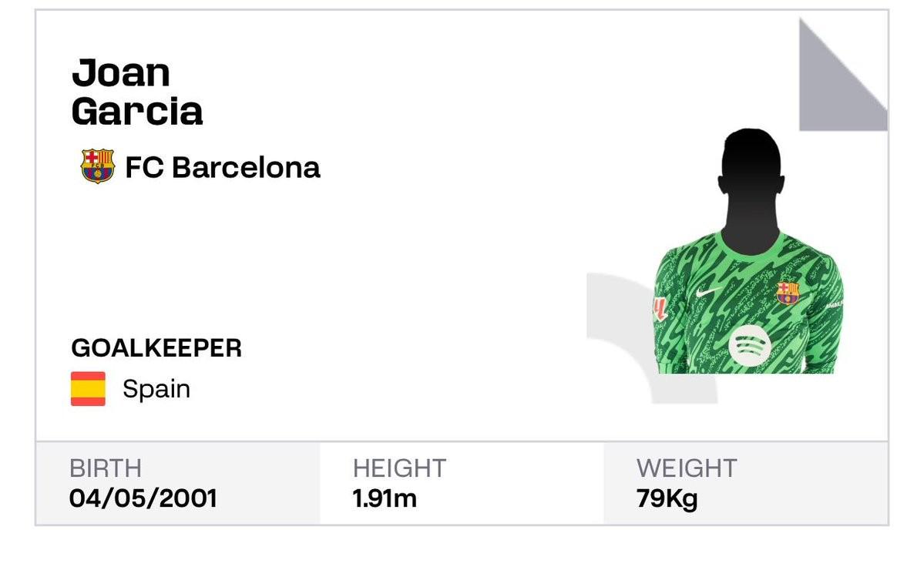Select the birth date 04/05/2001

point(143,498)
